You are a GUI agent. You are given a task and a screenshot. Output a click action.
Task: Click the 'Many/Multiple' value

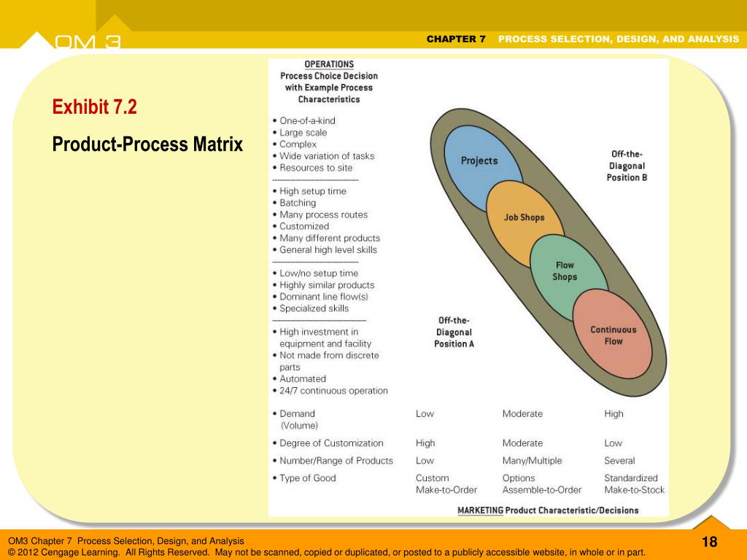pyautogui.click(x=532, y=461)
